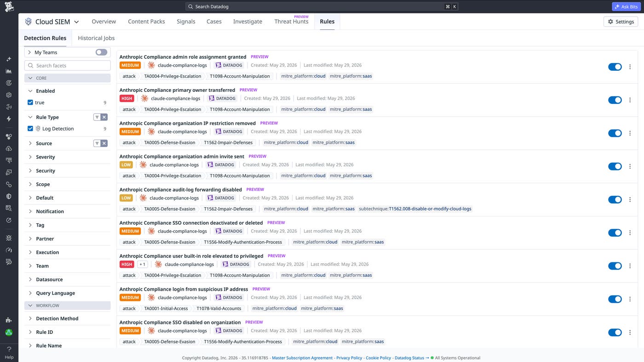The height and width of the screenshot is (362, 644).
Task: Open the Content Packs tab
Action: 146,22
